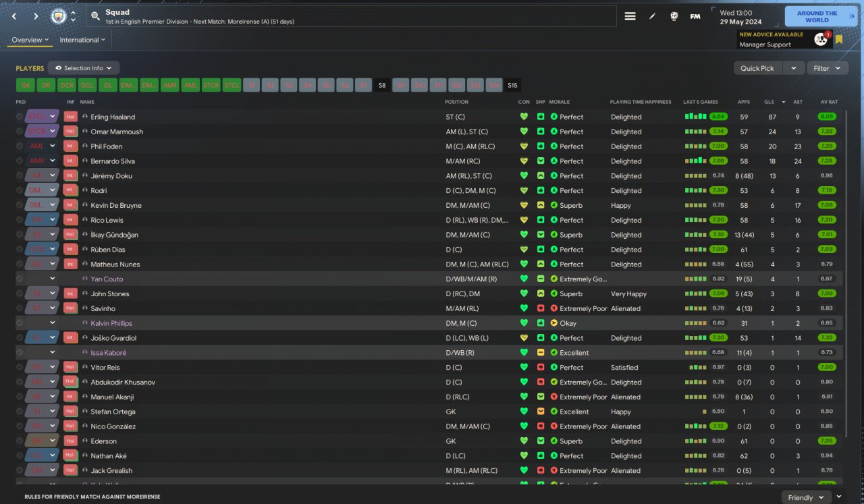Click the search magnifier icon
The width and height of the screenshot is (864, 504).
tap(95, 16)
